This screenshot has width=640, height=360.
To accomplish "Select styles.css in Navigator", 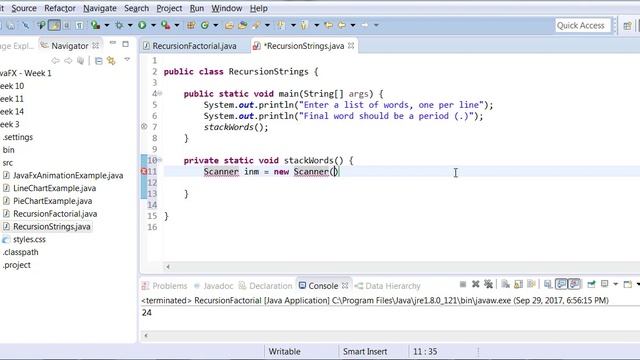I will [x=29, y=239].
